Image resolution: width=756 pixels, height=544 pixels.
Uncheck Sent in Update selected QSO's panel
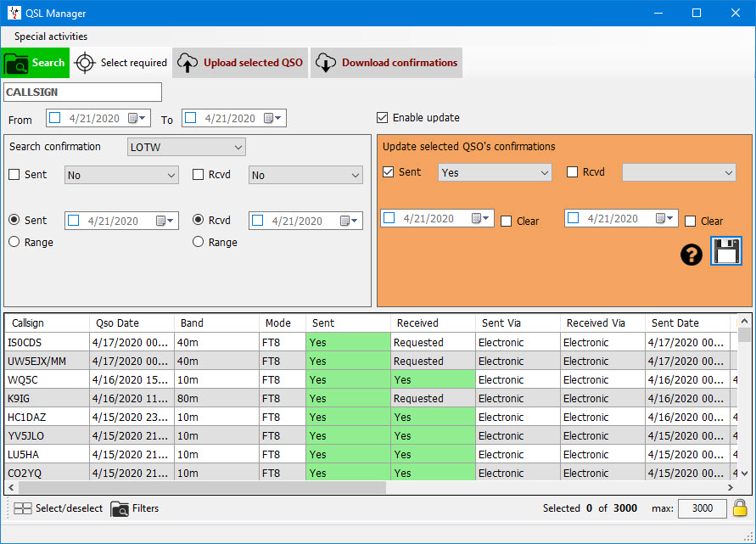388,172
